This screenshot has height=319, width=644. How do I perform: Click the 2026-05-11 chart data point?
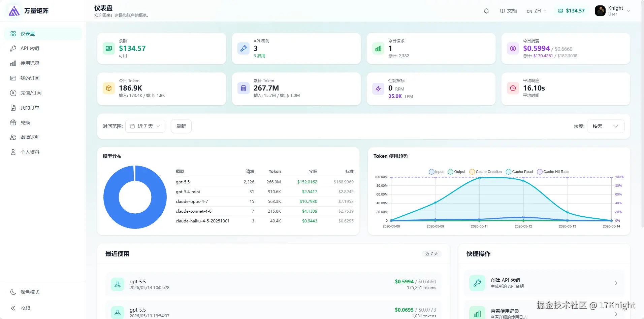tap(479, 178)
